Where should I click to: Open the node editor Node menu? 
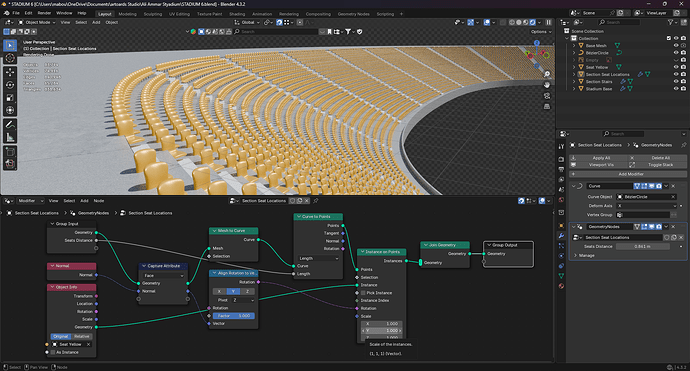coord(99,201)
